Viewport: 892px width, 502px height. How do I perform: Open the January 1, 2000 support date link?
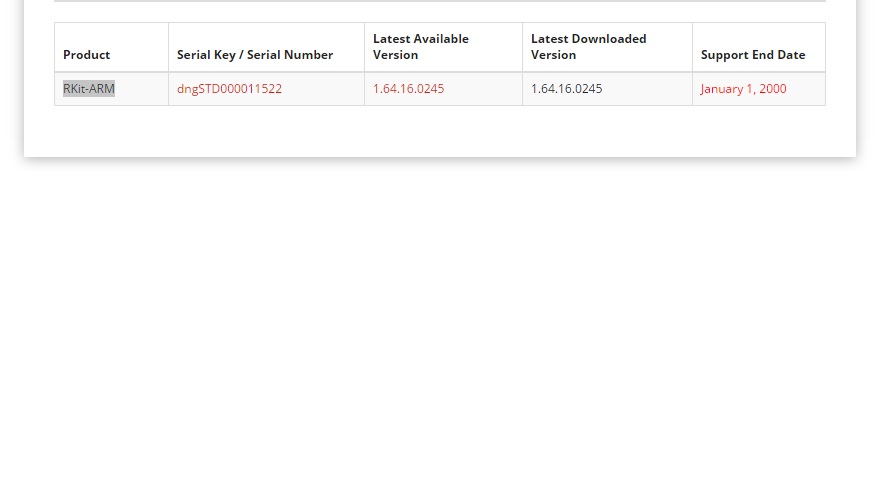pos(743,89)
